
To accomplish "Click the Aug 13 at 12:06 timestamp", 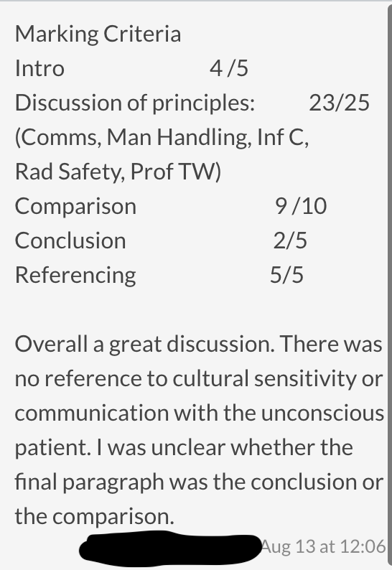I will [x=323, y=546].
